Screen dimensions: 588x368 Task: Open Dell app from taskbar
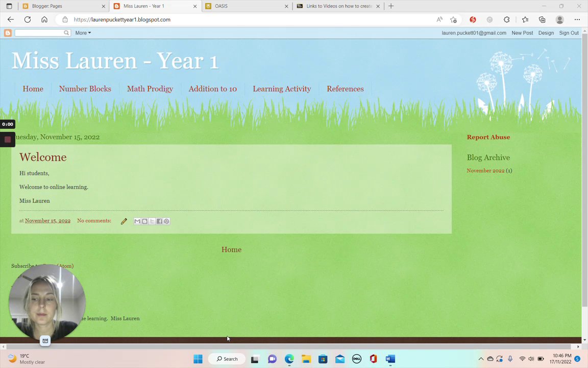(x=357, y=359)
